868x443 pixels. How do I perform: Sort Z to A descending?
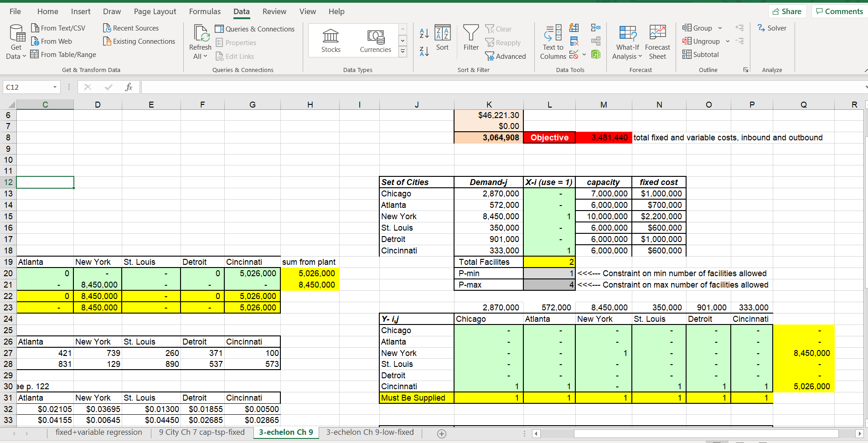tap(424, 52)
